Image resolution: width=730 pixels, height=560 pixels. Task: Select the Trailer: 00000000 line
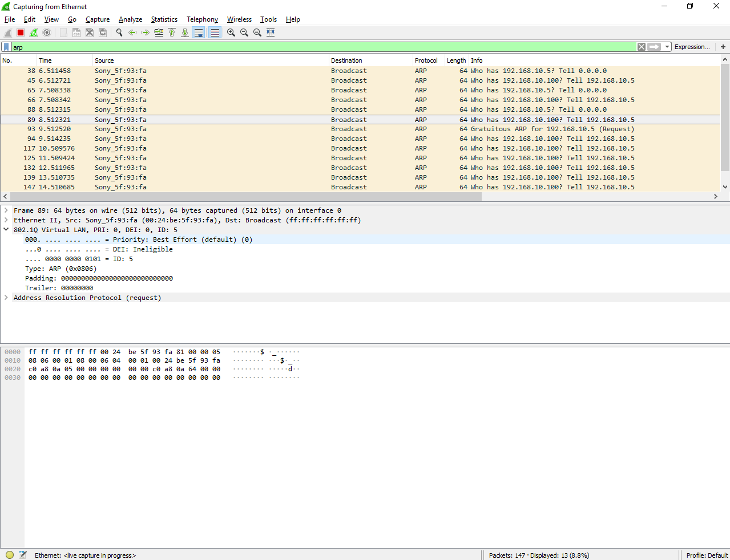pos(59,288)
